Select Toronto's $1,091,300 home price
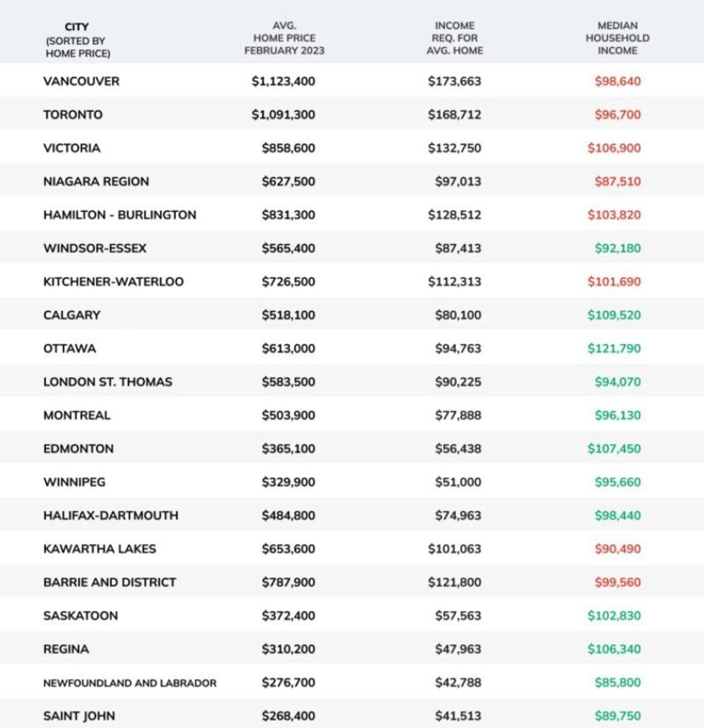The image size is (704, 728). coord(284,115)
